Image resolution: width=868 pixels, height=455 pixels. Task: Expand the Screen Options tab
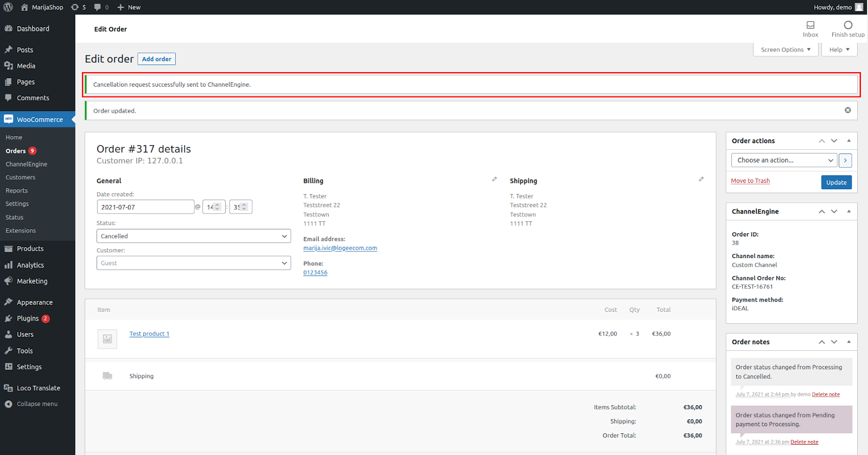pyautogui.click(x=785, y=49)
